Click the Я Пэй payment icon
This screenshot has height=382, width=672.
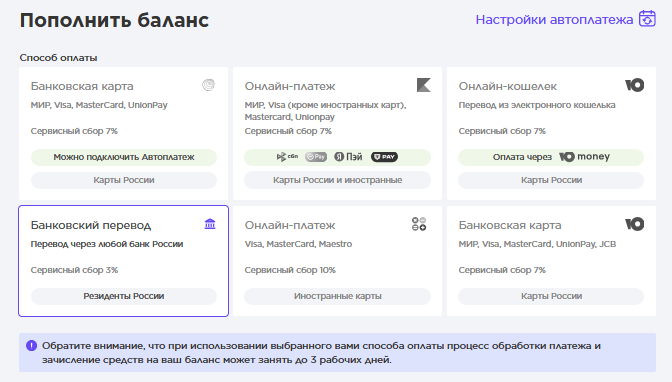348,157
